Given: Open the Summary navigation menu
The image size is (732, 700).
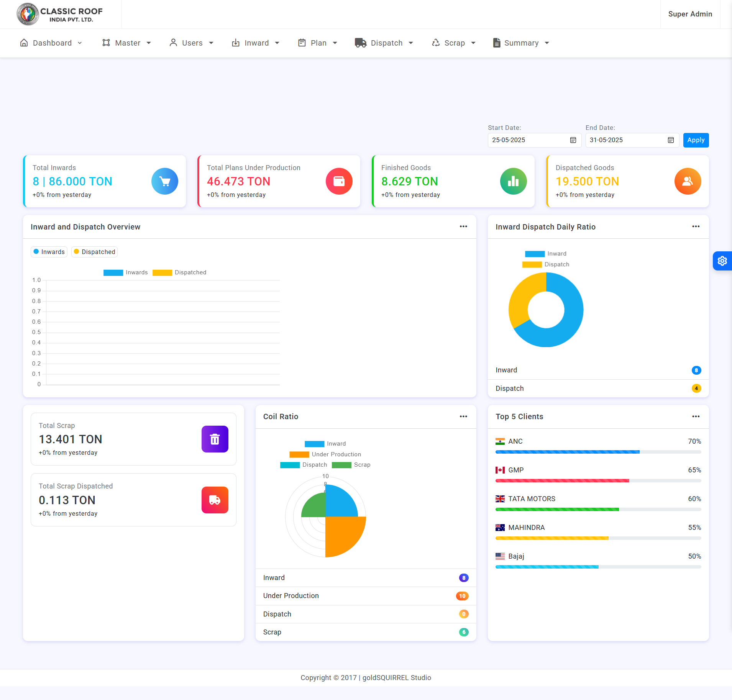Looking at the screenshot, I should coord(521,43).
